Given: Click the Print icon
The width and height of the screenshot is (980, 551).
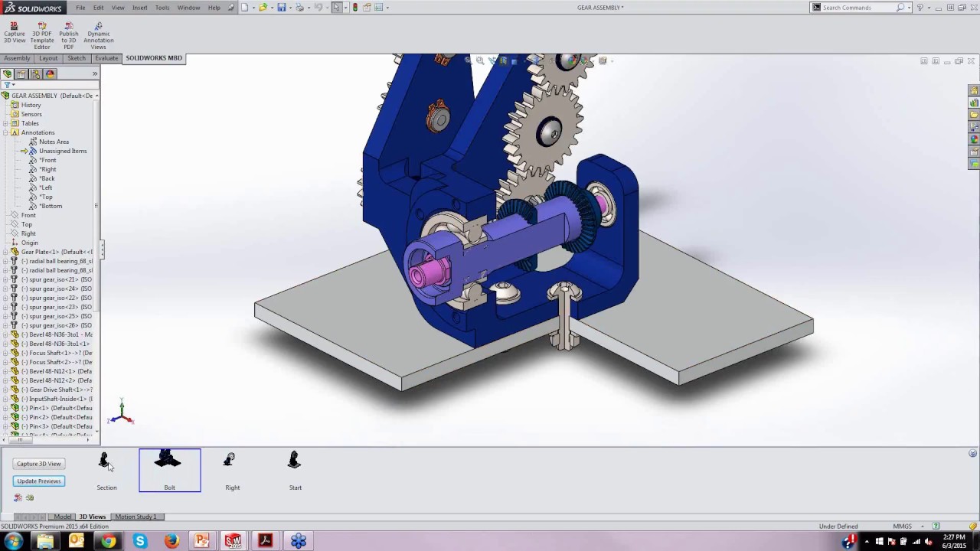Looking at the screenshot, I should (300, 8).
